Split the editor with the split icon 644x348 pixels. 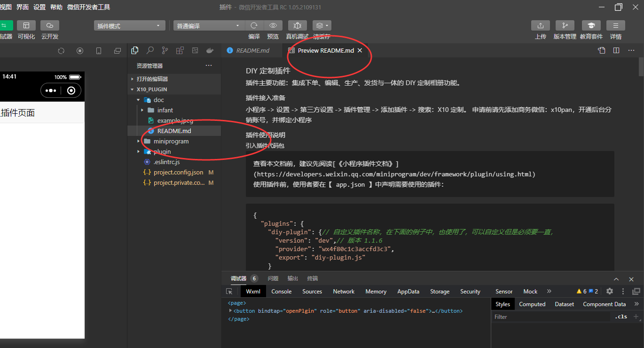tap(616, 50)
